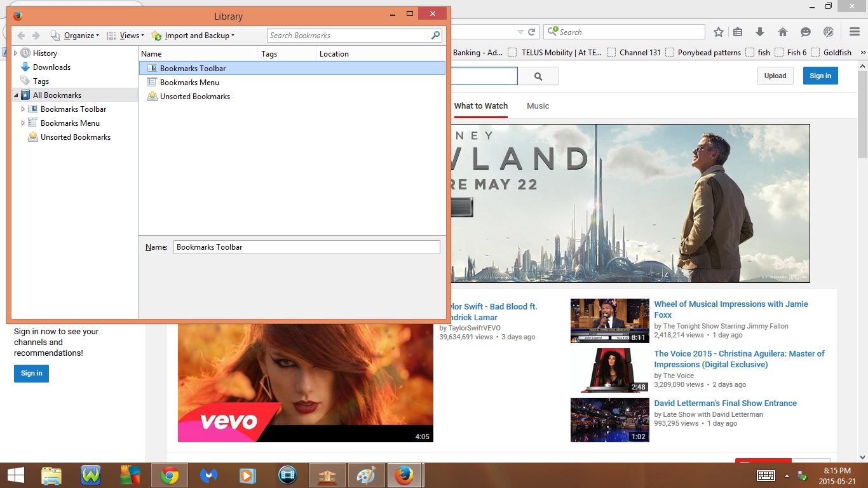
Task: Bookmark this page with the star icon
Action: pos(719,32)
